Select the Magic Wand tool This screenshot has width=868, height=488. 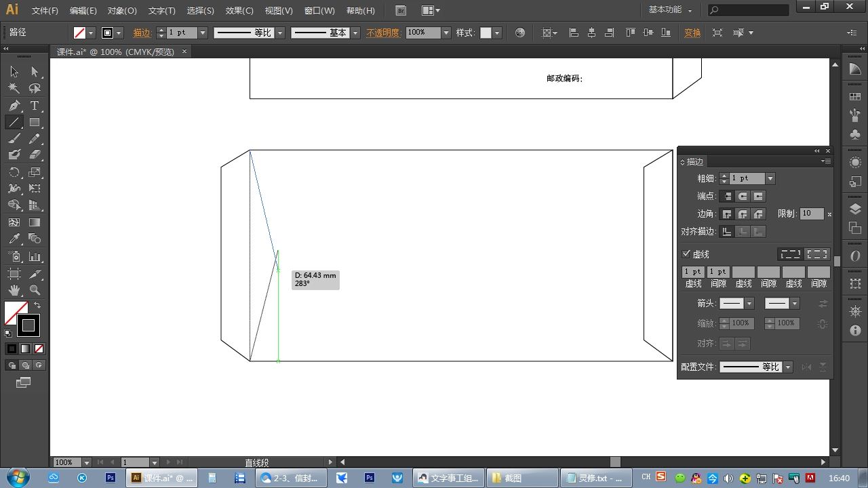click(x=14, y=89)
